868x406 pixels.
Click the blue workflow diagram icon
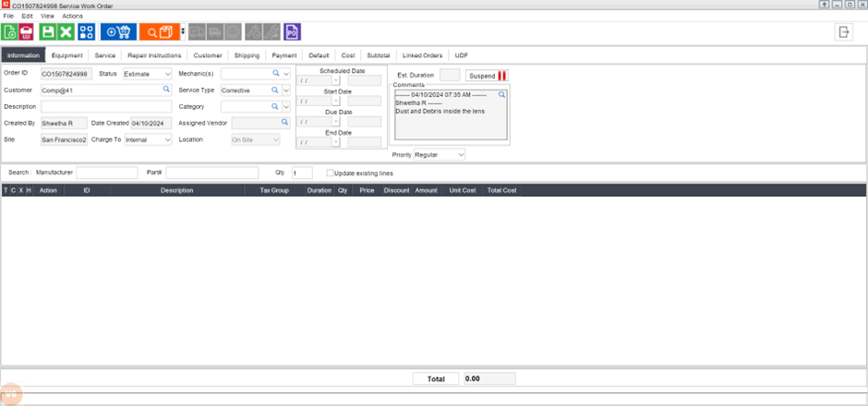pyautogui.click(x=87, y=31)
